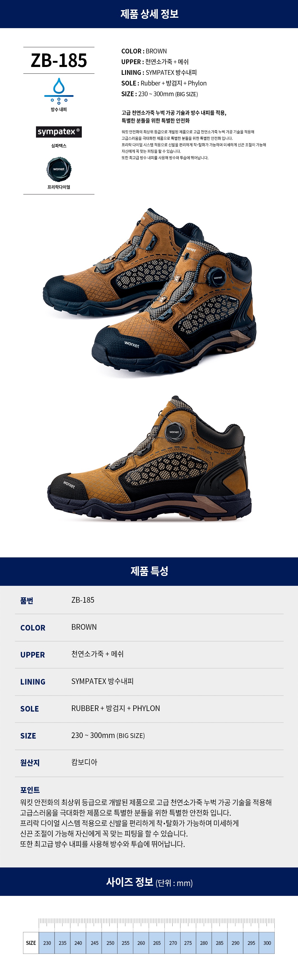Select size 250 in the size chart
This screenshot has height=980, width=298.
110,943
